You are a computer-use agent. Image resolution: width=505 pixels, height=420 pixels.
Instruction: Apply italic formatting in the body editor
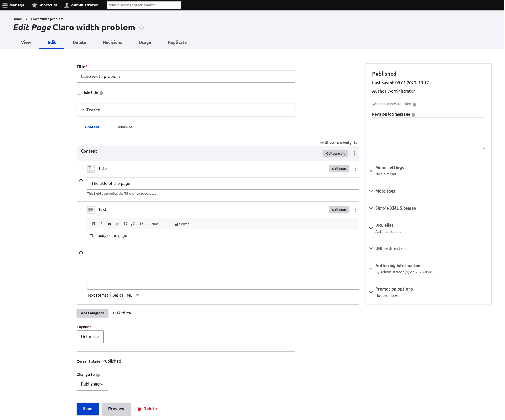(x=101, y=224)
